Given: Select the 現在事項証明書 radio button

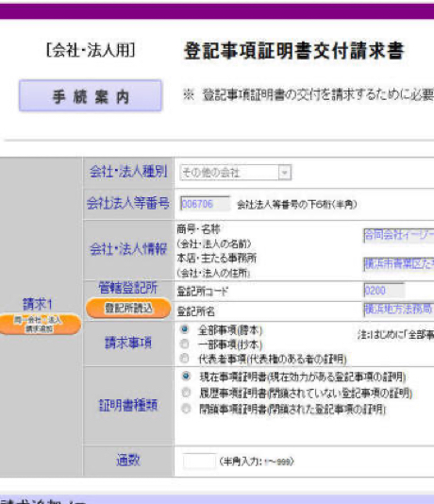Looking at the screenshot, I should 186,376.
